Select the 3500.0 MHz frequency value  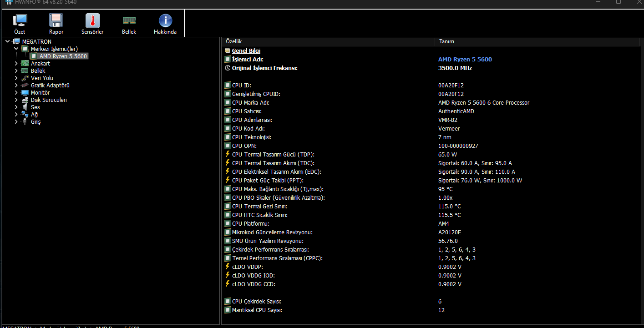[x=455, y=68]
